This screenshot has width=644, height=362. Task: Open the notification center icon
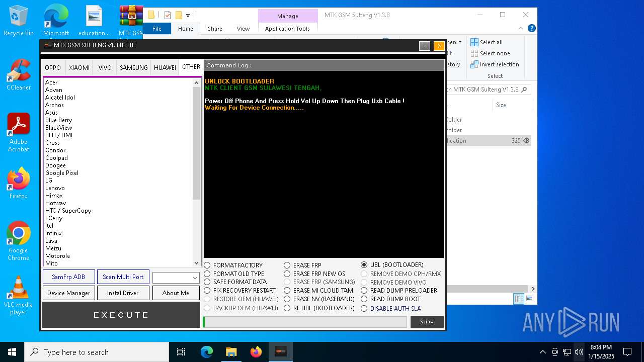(x=627, y=352)
